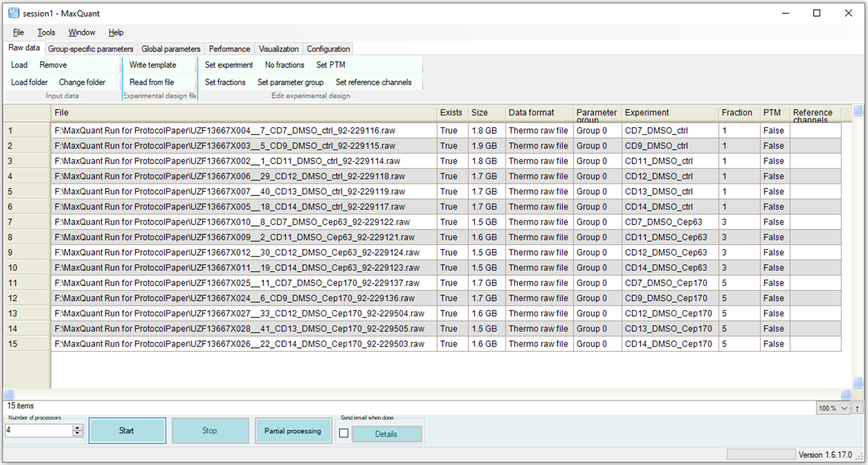Open Partial processing

(x=293, y=431)
